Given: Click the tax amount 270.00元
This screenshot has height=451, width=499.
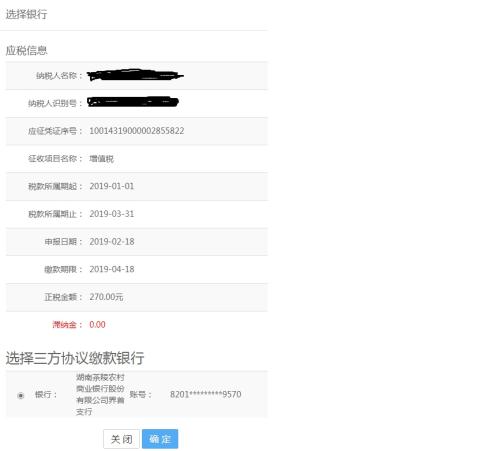Looking at the screenshot, I should point(106,297).
